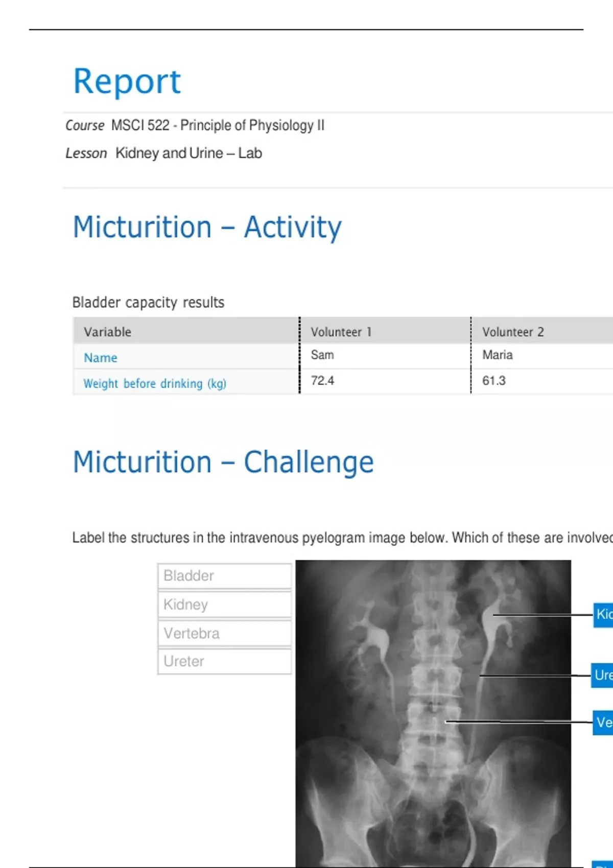Select the 72.4 weight value

322,380
